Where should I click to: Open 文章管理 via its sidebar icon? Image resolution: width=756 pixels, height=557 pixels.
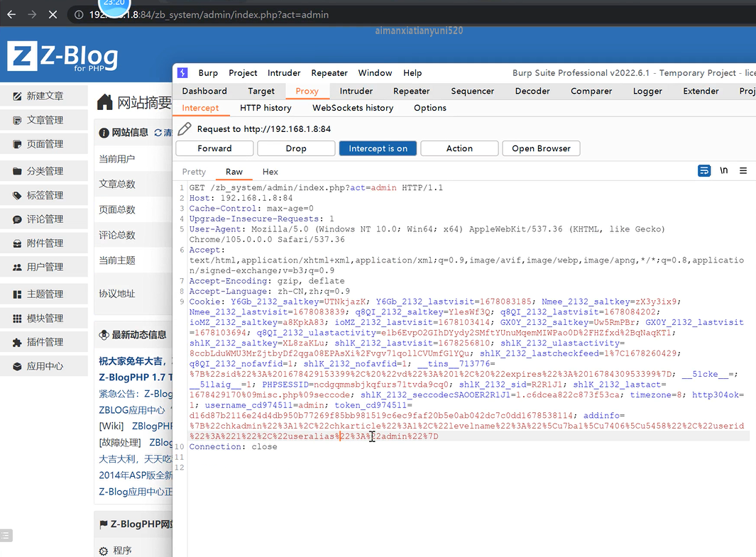[x=17, y=121]
